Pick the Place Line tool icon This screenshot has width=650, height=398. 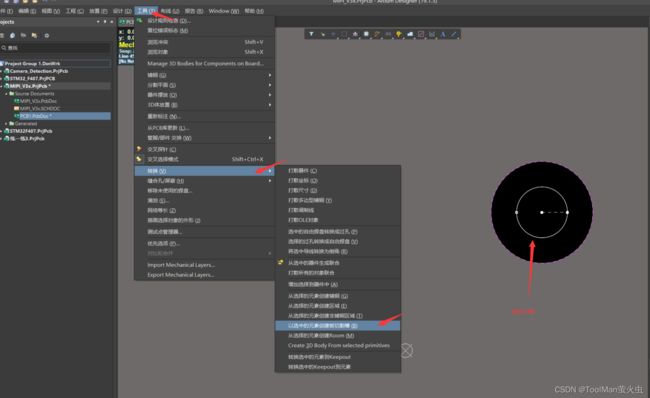(x=454, y=34)
